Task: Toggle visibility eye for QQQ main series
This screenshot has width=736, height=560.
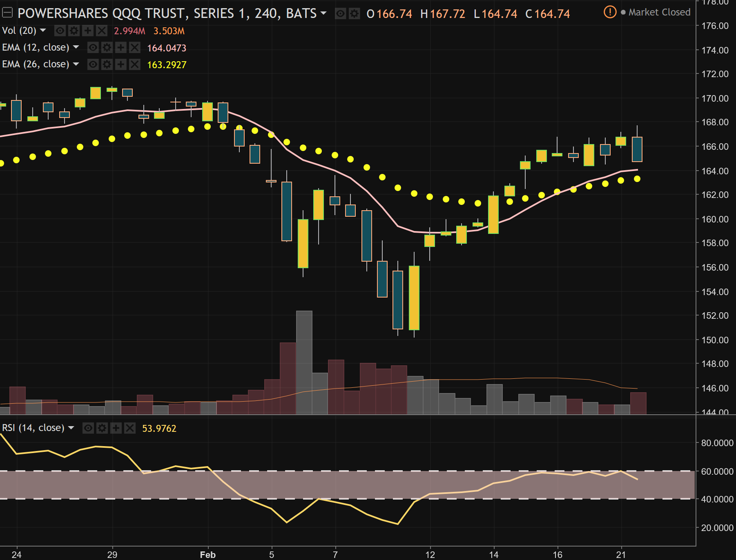Action: pyautogui.click(x=340, y=14)
